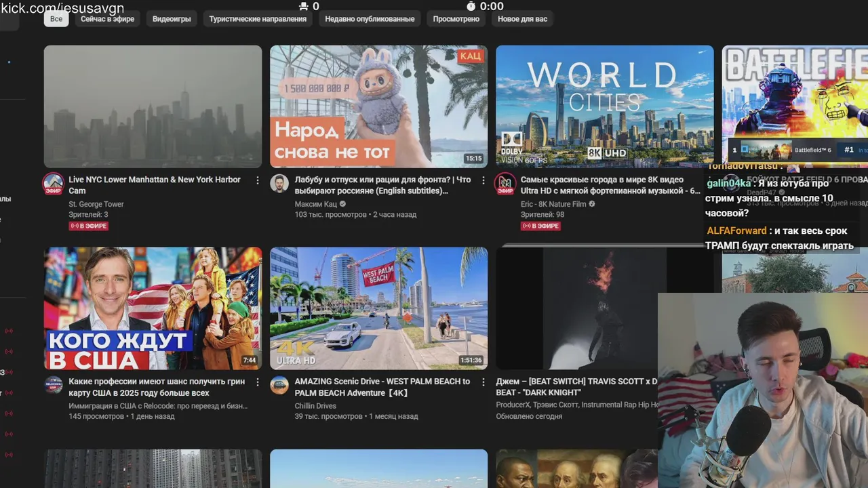The image size is (868, 488).
Task: Select the "Все" filter chip
Action: point(56,19)
